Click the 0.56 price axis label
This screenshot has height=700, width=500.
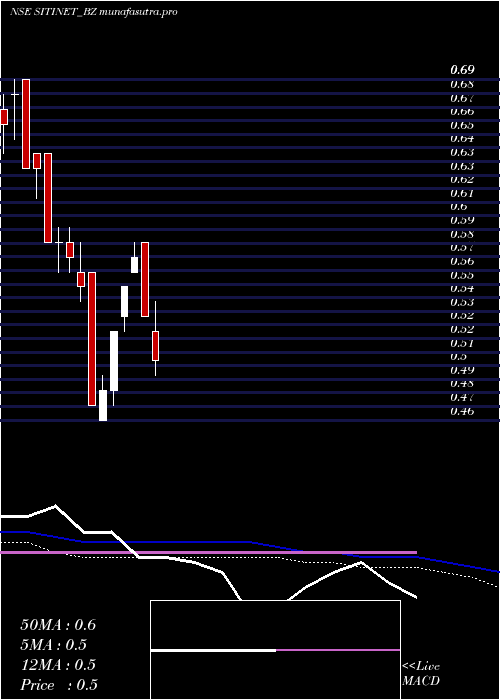(462, 261)
